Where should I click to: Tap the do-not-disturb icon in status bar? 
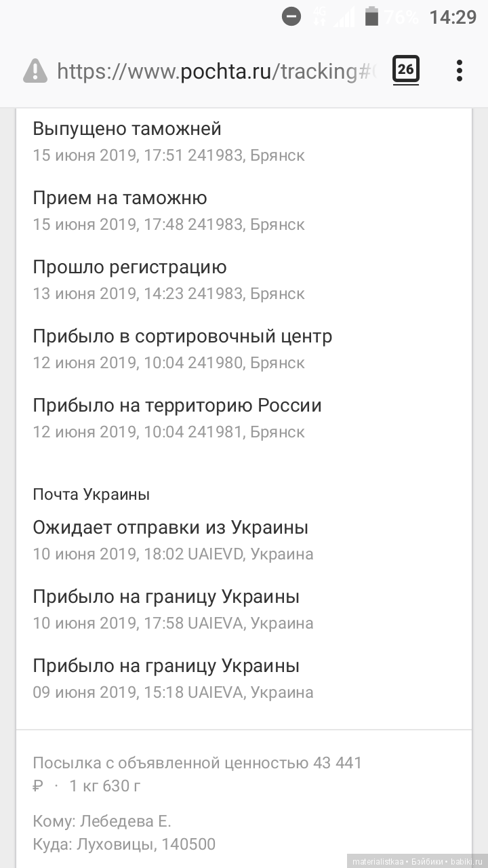291,17
